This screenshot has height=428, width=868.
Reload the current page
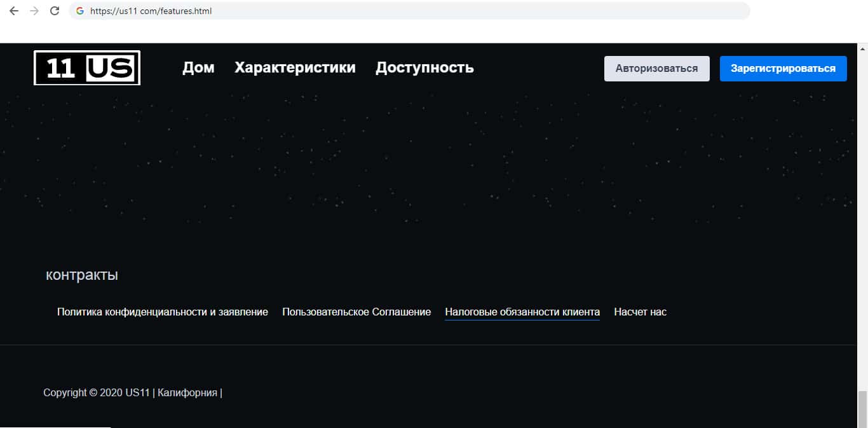click(55, 11)
